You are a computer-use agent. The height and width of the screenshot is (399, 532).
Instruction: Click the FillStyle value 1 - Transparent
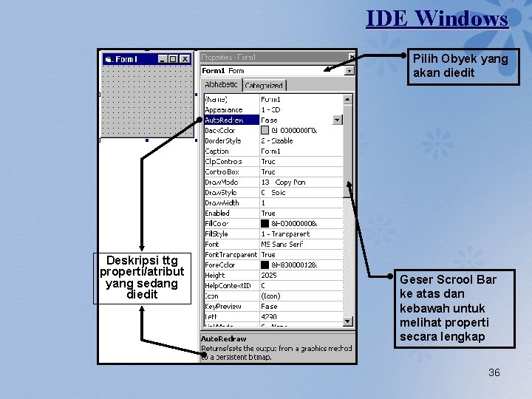tap(301, 234)
